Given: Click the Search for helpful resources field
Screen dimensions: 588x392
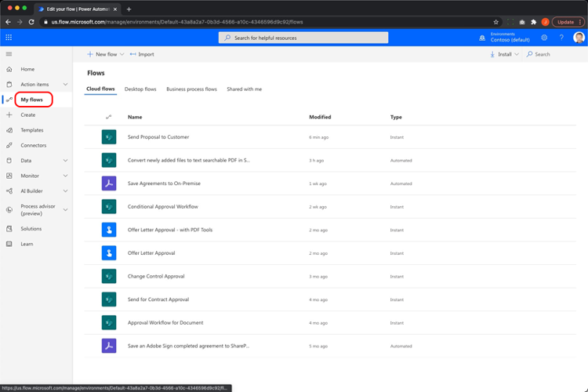Looking at the screenshot, I should (x=303, y=38).
